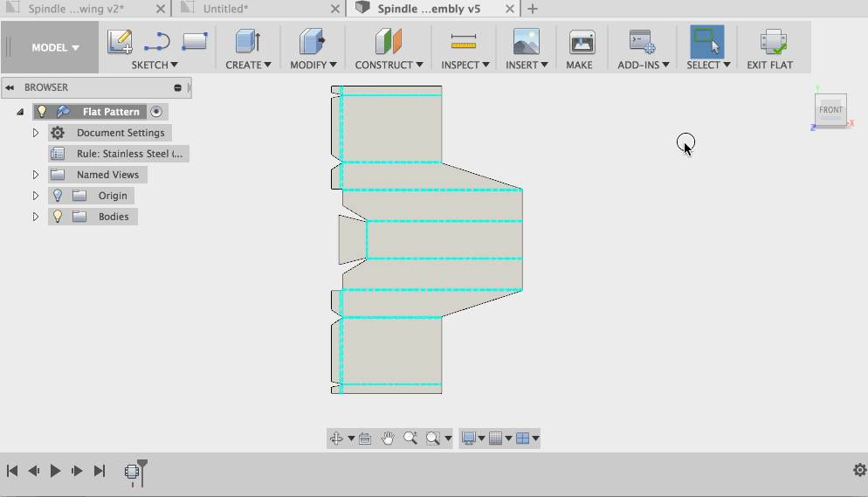Click the Orbit navigation tool
The height and width of the screenshot is (497, 868).
pyautogui.click(x=336, y=438)
